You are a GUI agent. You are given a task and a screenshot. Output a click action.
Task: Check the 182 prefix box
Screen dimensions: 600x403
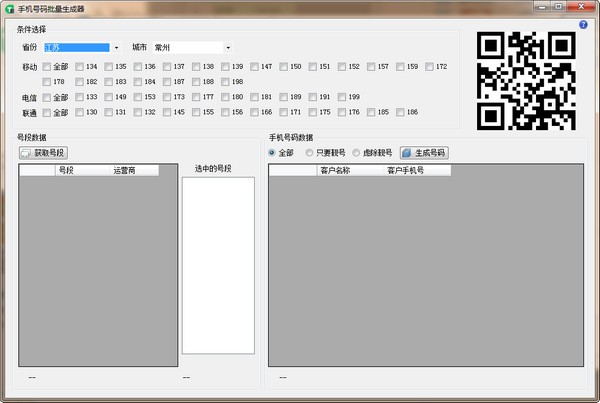(x=79, y=82)
